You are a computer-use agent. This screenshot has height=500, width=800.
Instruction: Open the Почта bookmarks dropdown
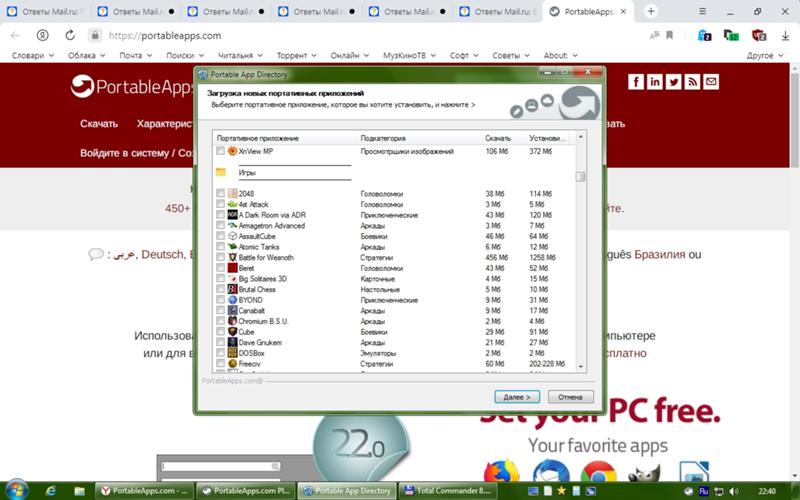[136, 55]
